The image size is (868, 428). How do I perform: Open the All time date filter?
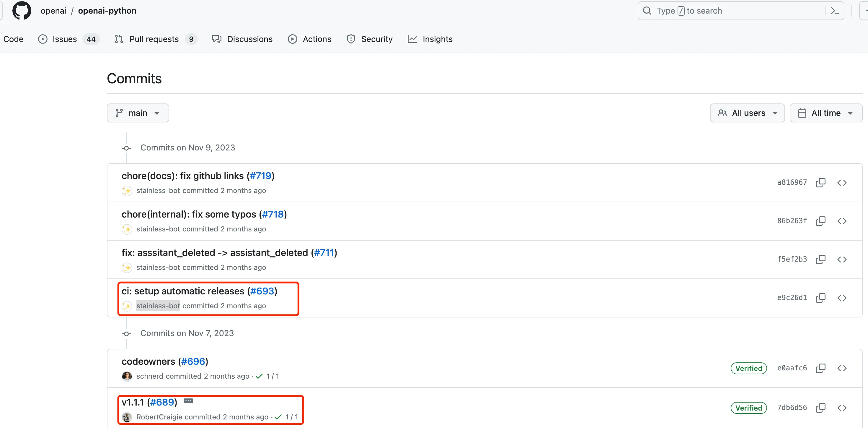click(x=825, y=113)
